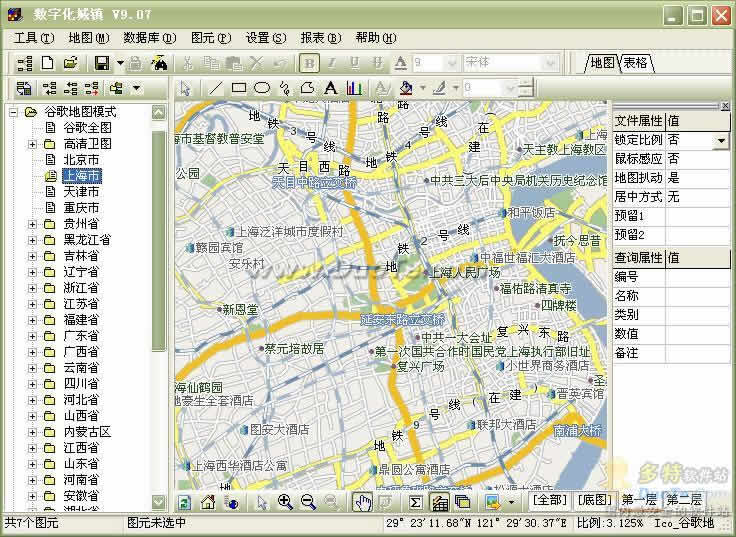
Task: Pick the fill color paint bucket
Action: (x=406, y=88)
